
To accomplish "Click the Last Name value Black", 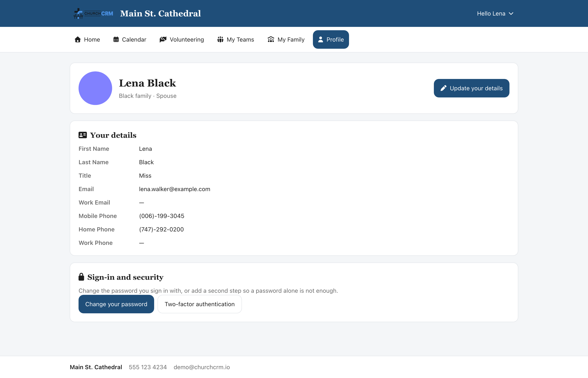I will pyautogui.click(x=146, y=162).
